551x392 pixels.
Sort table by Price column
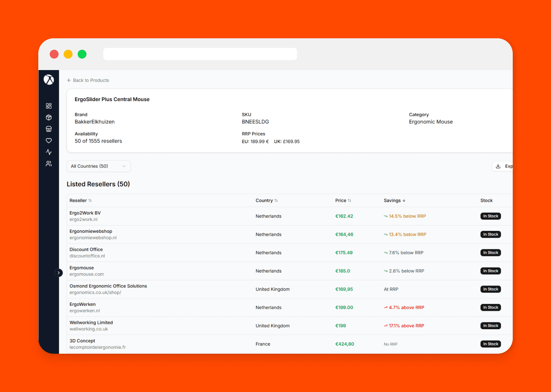[343, 201]
